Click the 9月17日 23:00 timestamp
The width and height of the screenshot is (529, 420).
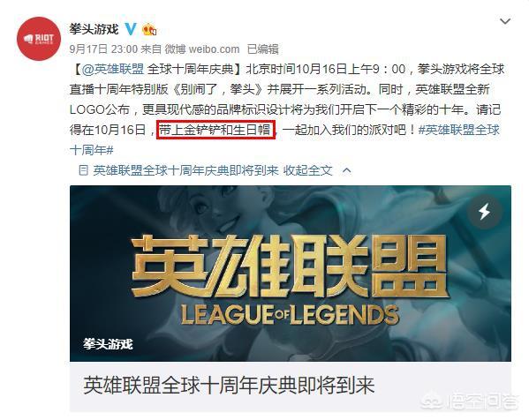coord(103,49)
